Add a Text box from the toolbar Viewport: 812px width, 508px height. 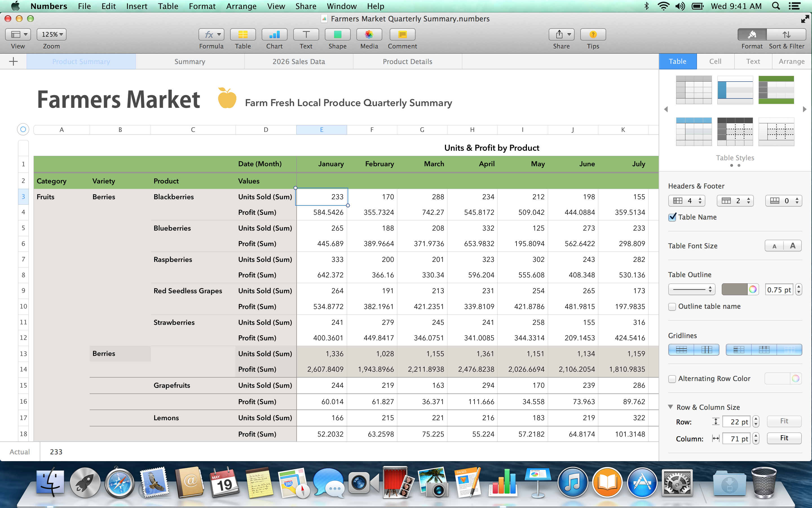pyautogui.click(x=306, y=35)
